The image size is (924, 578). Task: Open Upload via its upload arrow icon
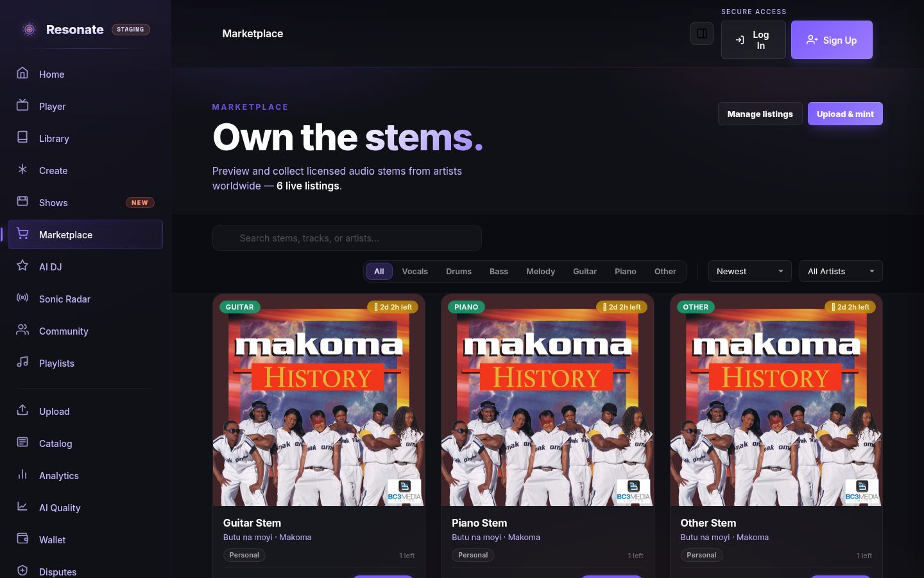tap(22, 410)
